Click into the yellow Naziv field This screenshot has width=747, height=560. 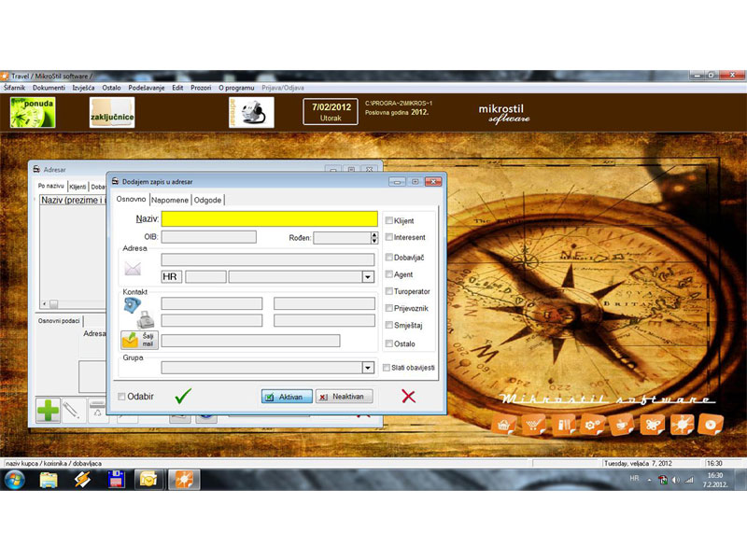(269, 219)
